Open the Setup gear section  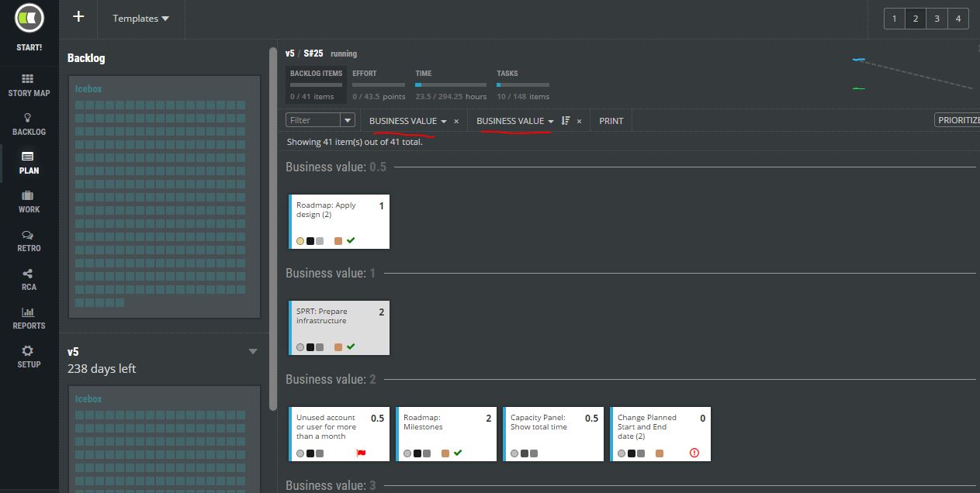[29, 357]
